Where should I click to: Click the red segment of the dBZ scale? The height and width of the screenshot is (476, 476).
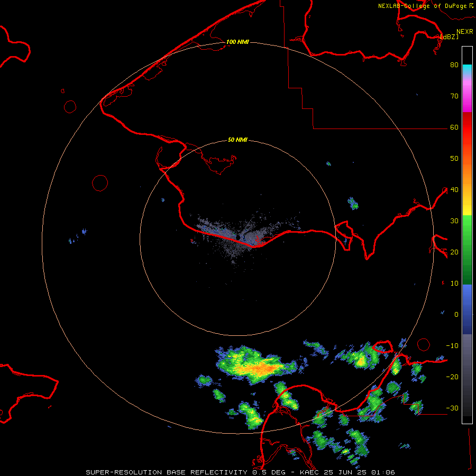467,125
